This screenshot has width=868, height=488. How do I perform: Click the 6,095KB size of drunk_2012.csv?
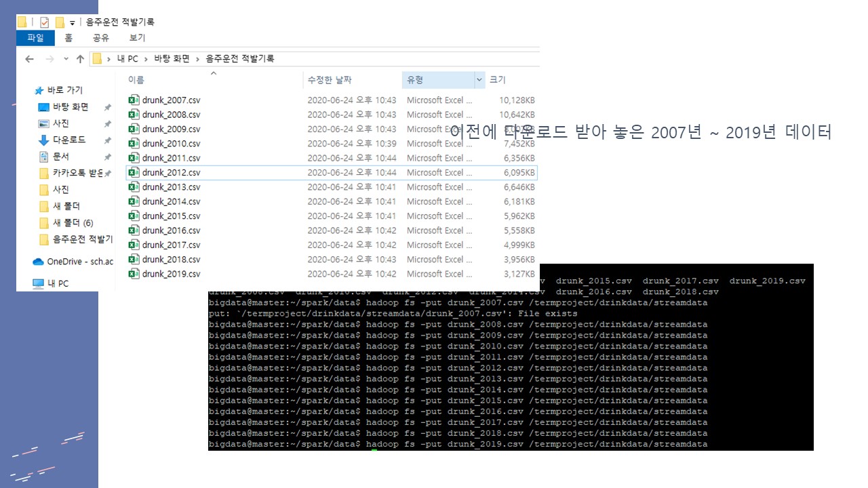(x=519, y=173)
